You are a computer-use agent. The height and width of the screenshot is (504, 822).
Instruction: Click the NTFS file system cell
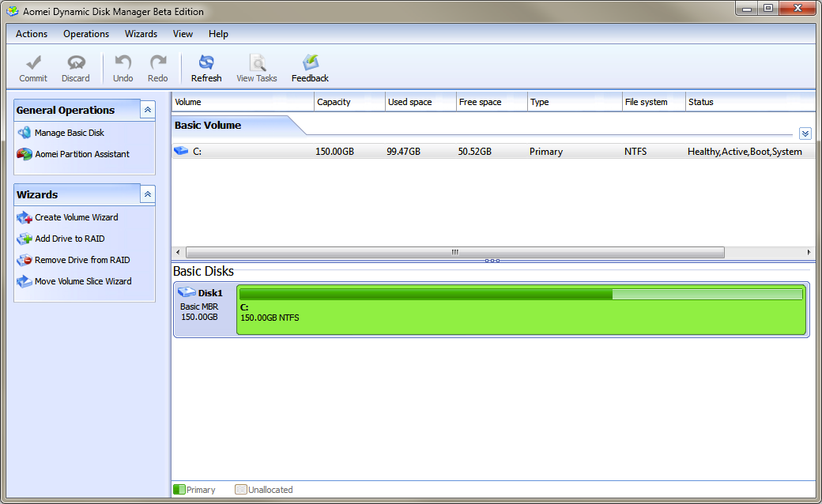635,152
